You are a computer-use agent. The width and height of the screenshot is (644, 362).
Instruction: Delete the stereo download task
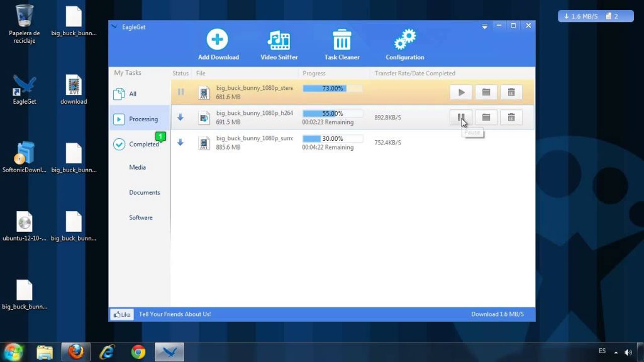click(x=511, y=92)
